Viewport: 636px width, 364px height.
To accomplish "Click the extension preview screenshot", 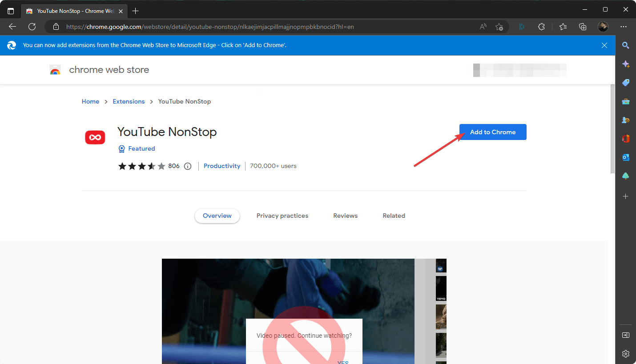I will 304,311.
